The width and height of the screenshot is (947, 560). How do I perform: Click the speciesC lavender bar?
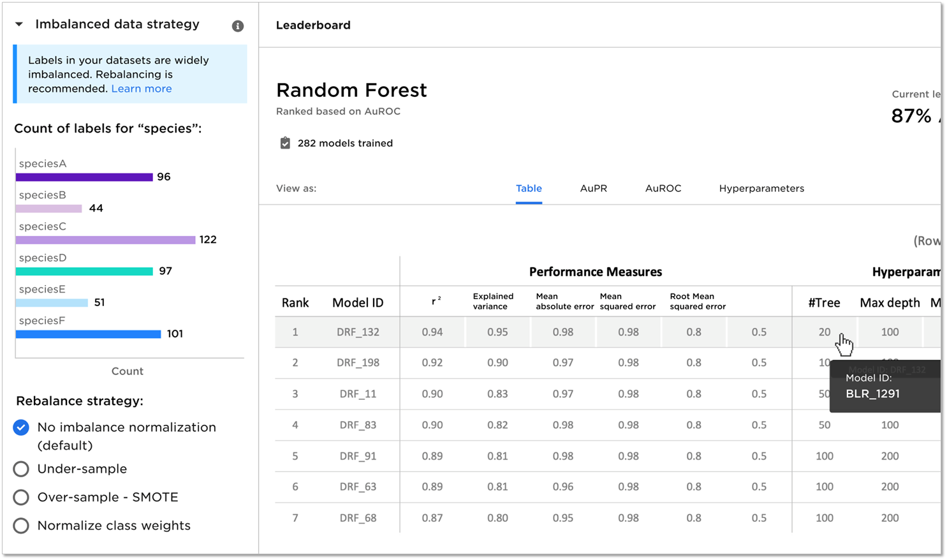(x=105, y=240)
